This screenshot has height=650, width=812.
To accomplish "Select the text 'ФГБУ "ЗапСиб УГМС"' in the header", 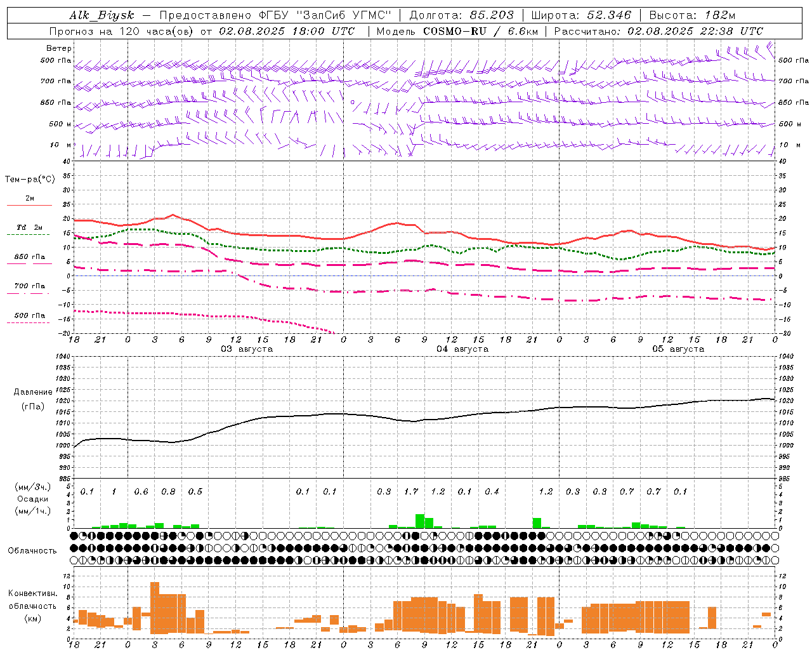I will point(325,16).
